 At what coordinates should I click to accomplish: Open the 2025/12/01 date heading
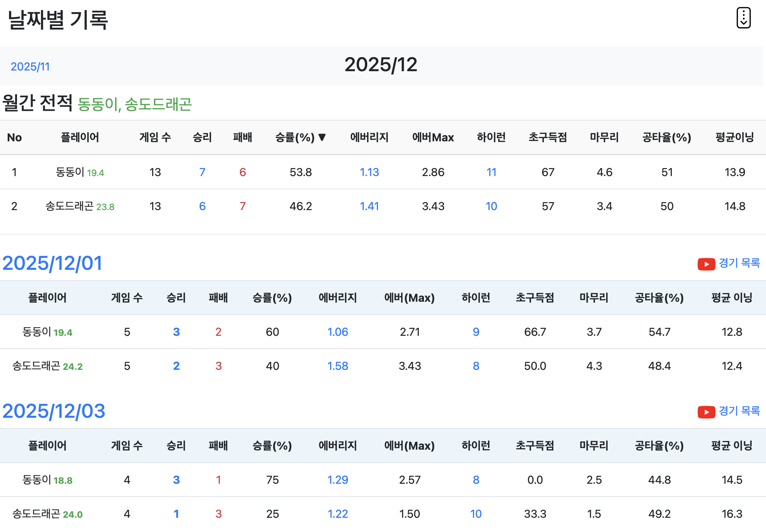point(52,264)
